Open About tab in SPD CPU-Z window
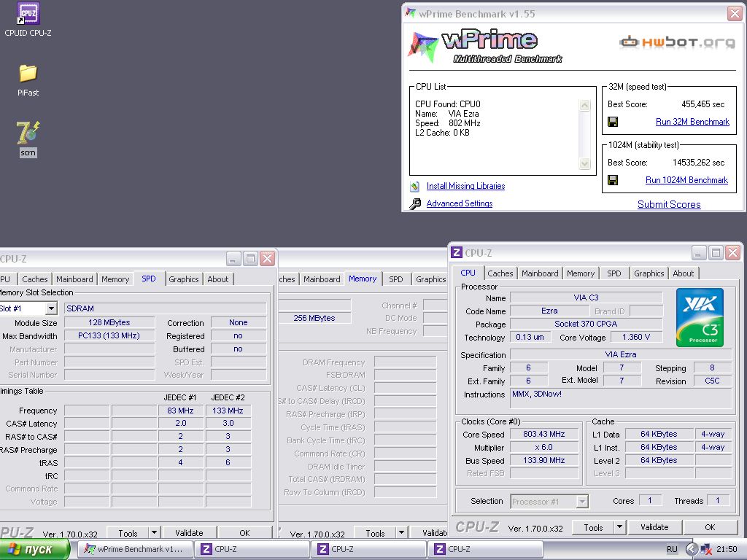The width and height of the screenshot is (747, 560). point(217,279)
